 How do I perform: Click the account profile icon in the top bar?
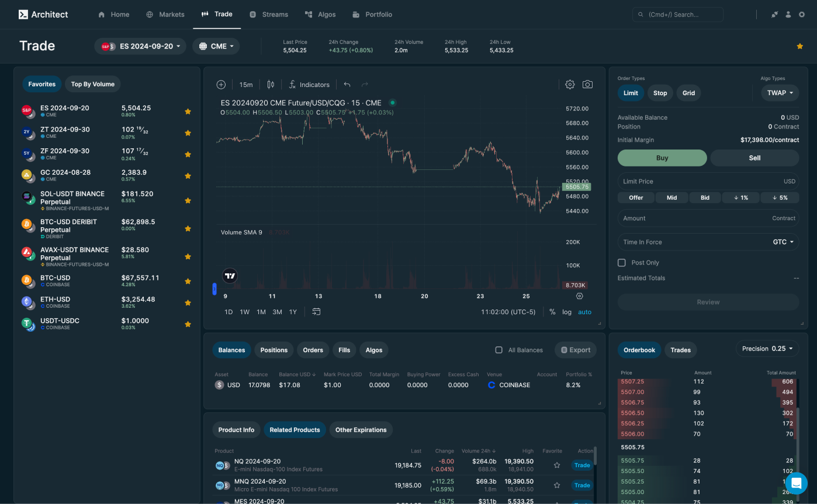click(788, 15)
